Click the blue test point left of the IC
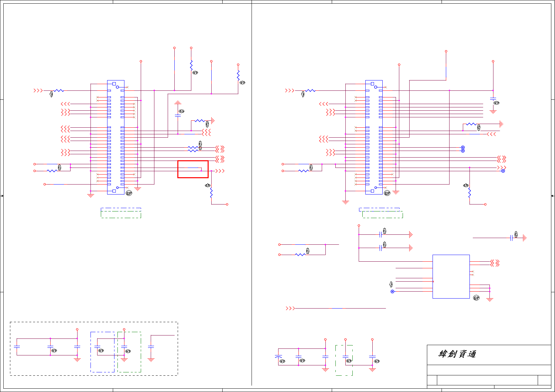The height and width of the screenshot is (392, 555). click(393, 292)
